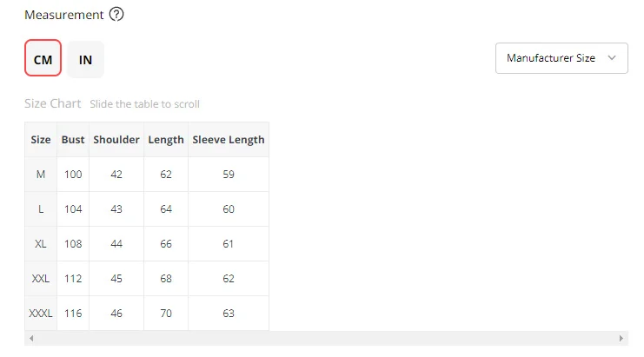This screenshot has width=644, height=357.
Task: Switch measurement units to IN
Action: (86, 59)
